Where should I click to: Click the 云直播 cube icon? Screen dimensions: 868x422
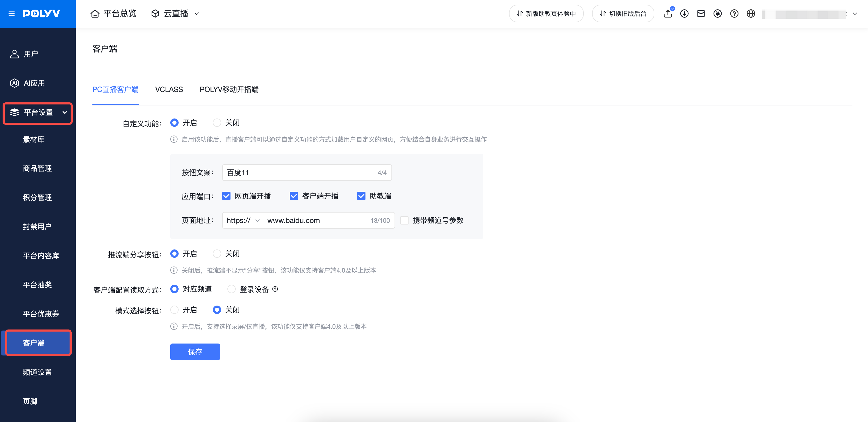155,14
